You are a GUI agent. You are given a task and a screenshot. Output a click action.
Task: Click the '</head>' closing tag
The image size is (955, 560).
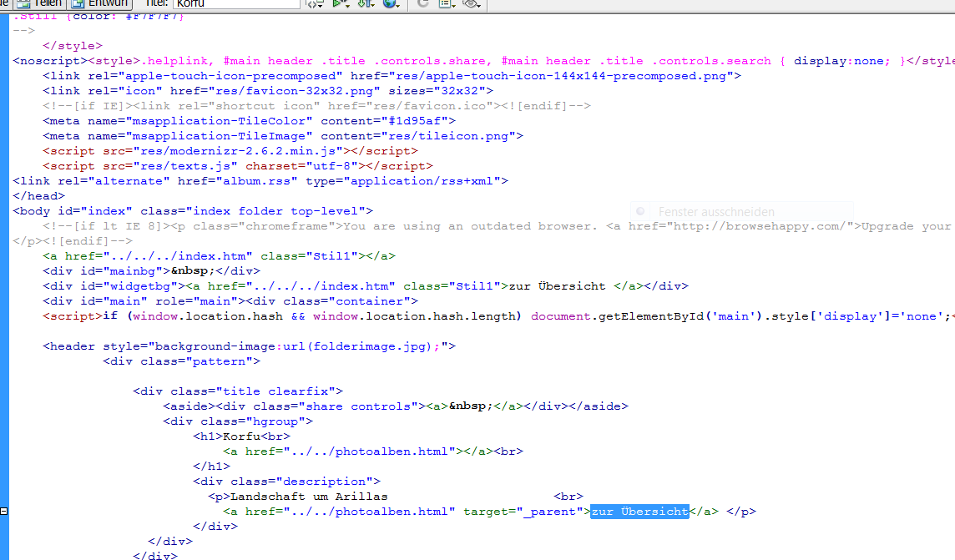(39, 196)
